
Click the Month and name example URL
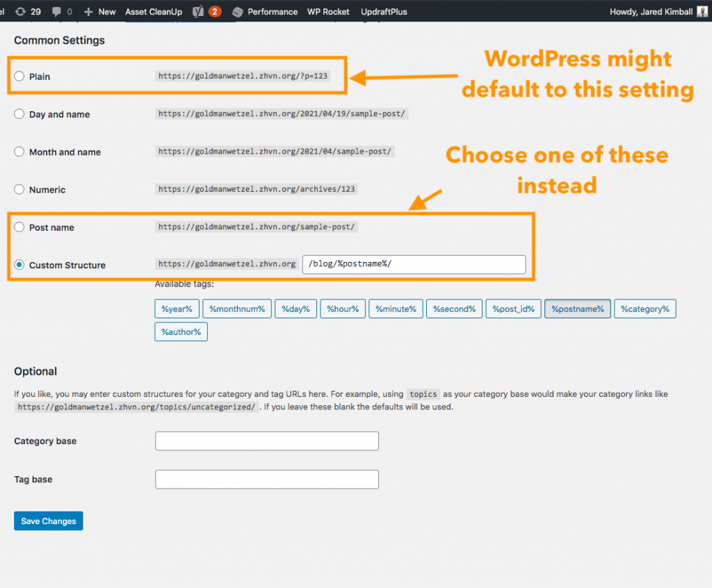(x=275, y=152)
